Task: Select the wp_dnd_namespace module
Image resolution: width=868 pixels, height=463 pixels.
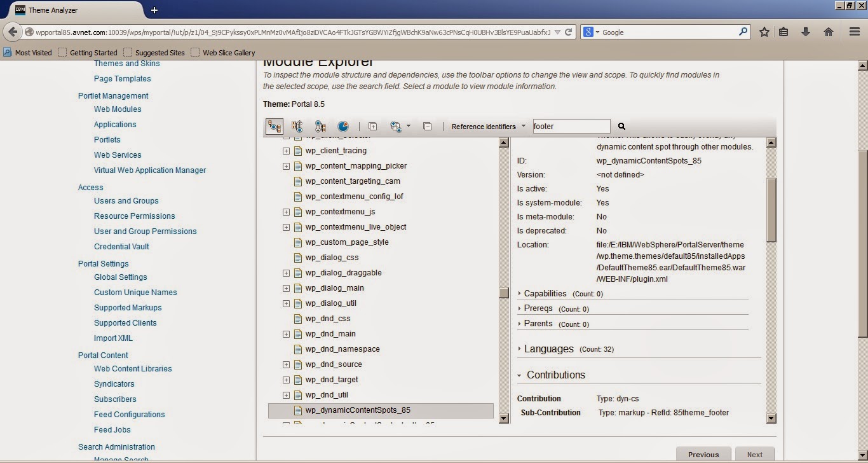Action: (x=342, y=349)
